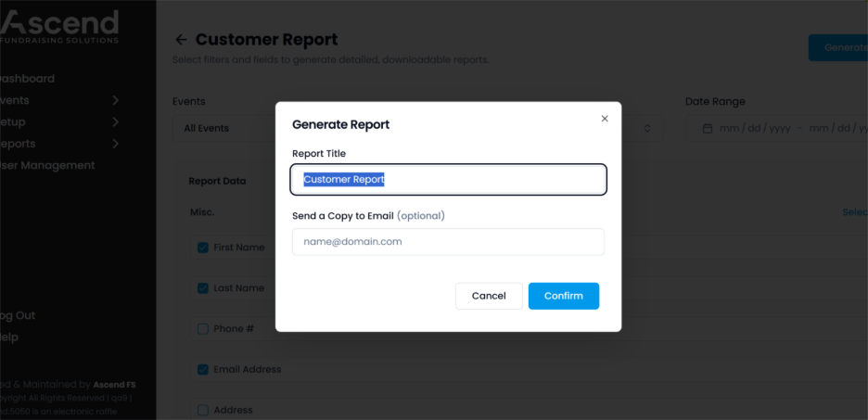Toggle the Email Address checkbox
The height and width of the screenshot is (420, 868).
[203, 369]
